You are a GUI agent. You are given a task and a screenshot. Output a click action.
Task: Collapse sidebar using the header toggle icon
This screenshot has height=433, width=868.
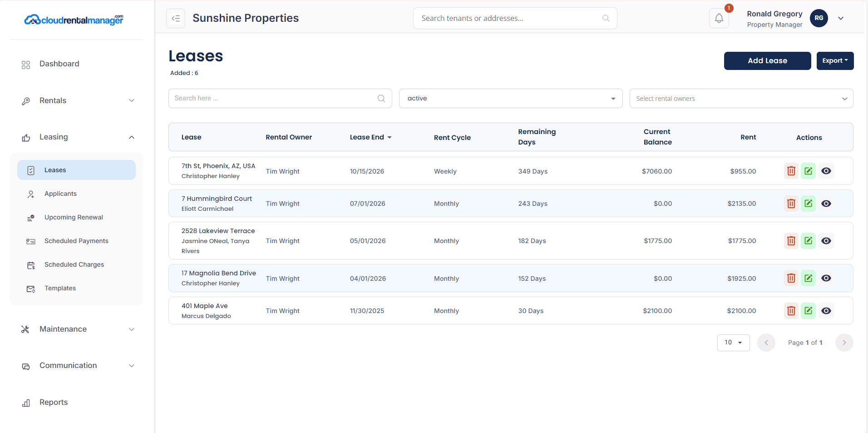pos(176,19)
